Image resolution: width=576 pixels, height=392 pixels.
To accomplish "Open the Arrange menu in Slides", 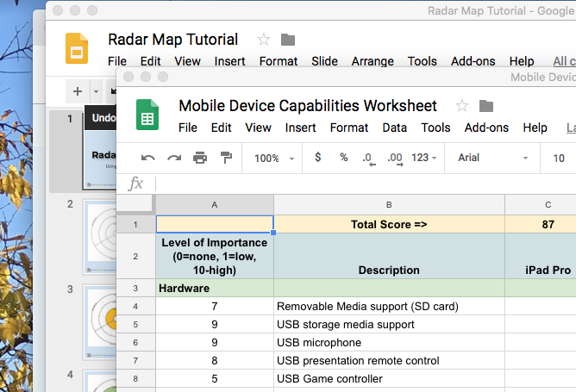I will point(373,61).
